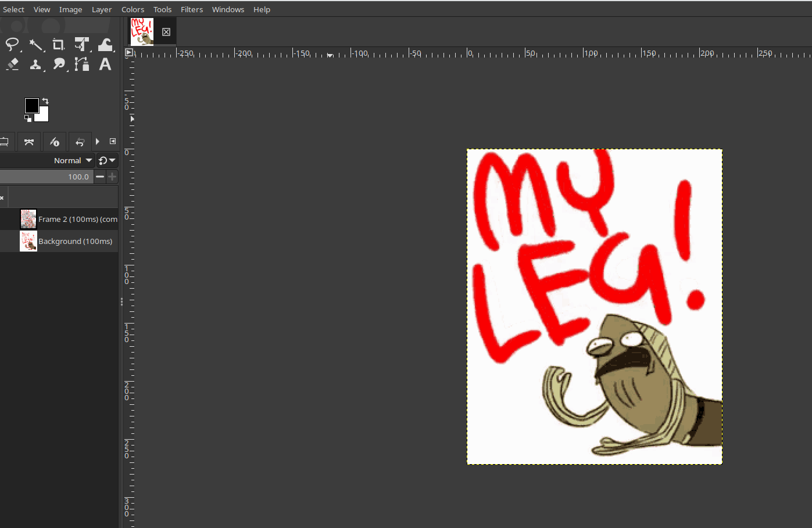Select the Eraser tool
Viewport: 812px width, 528px height.
coord(12,64)
